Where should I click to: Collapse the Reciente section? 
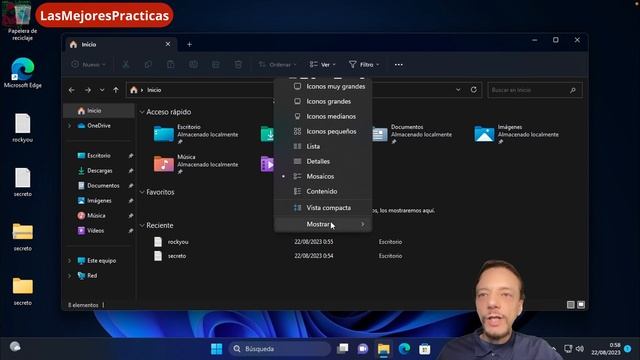142,225
